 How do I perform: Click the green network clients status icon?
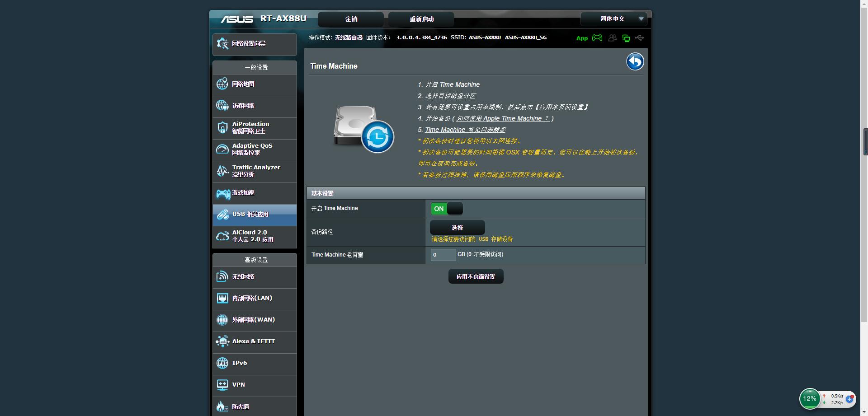point(626,38)
